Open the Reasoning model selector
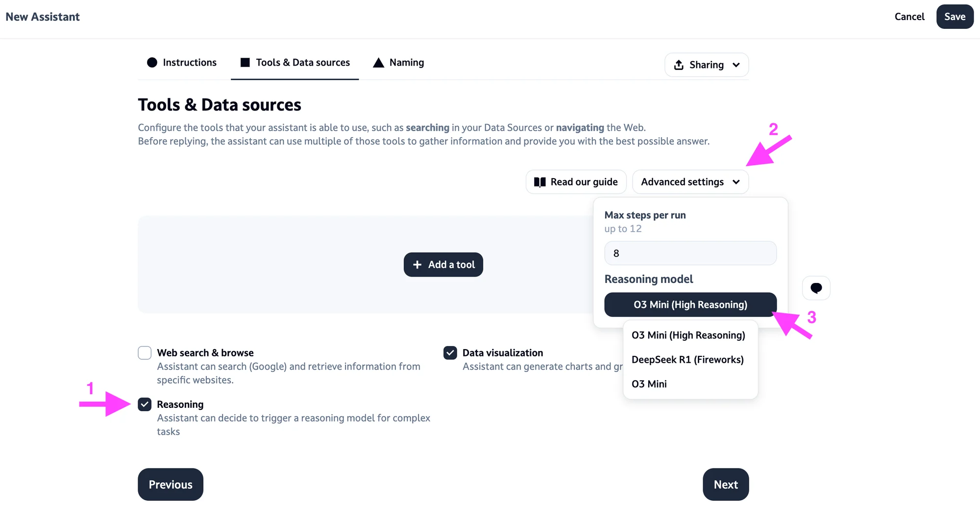 coord(690,304)
